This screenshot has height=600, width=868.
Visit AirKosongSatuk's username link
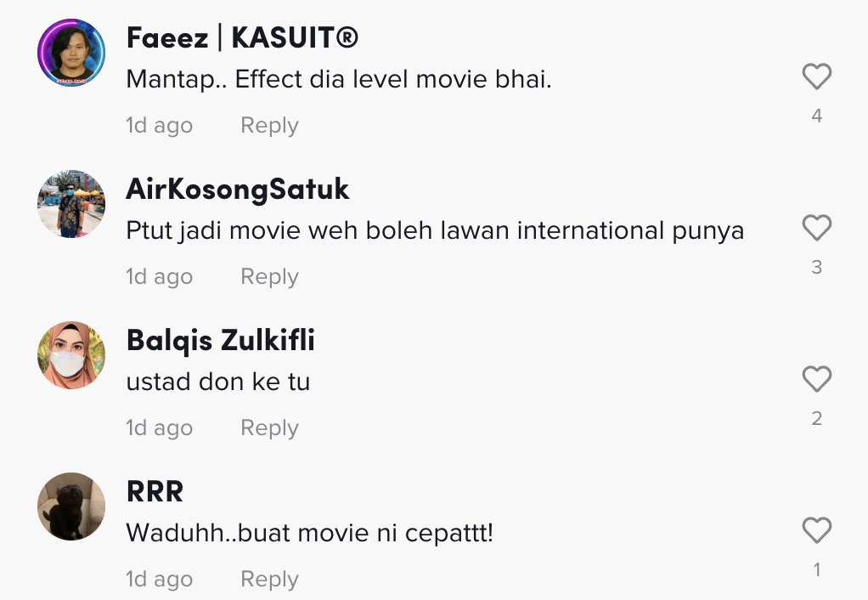tap(237, 190)
